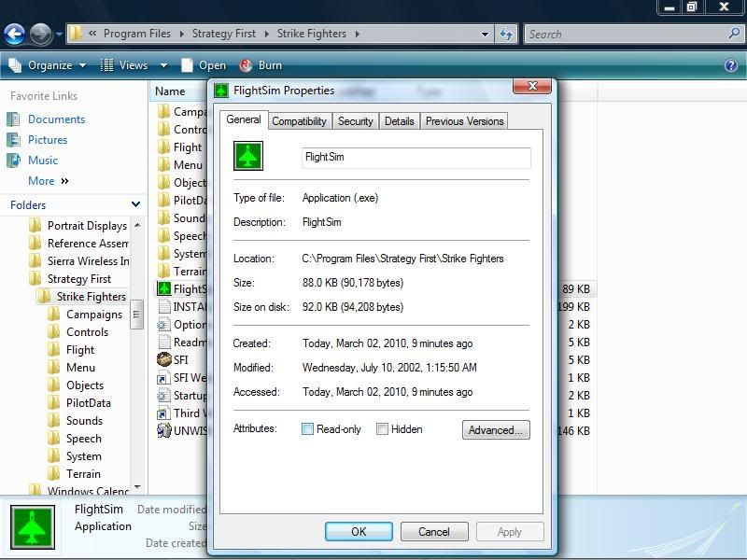The width and height of the screenshot is (747, 560).
Task: Open the Documents favorite link
Action: coord(56,119)
